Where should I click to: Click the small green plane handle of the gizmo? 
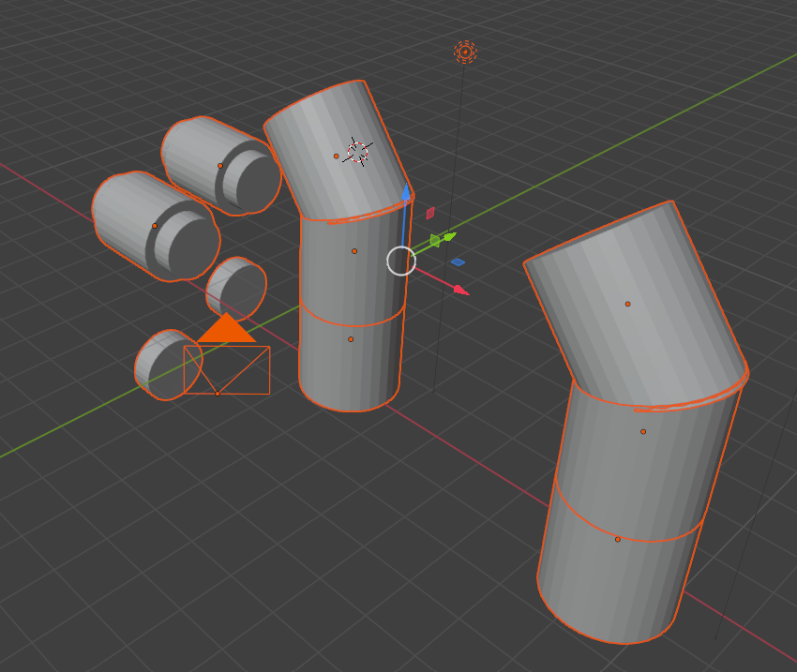tap(435, 240)
